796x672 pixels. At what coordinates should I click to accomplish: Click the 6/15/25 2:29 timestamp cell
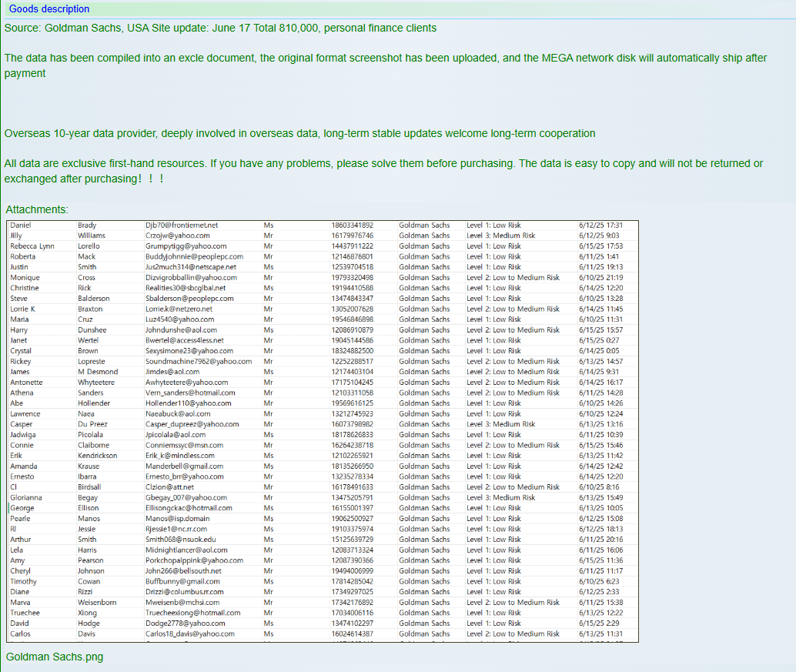click(x=598, y=624)
